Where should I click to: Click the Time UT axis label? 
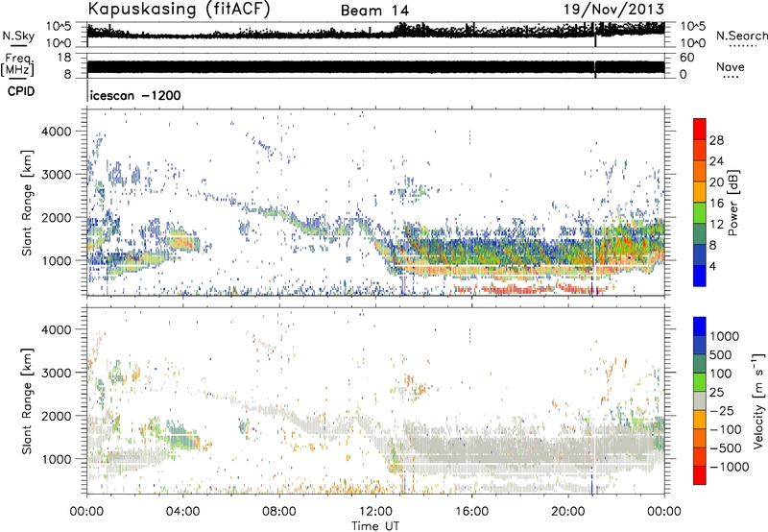point(375,526)
